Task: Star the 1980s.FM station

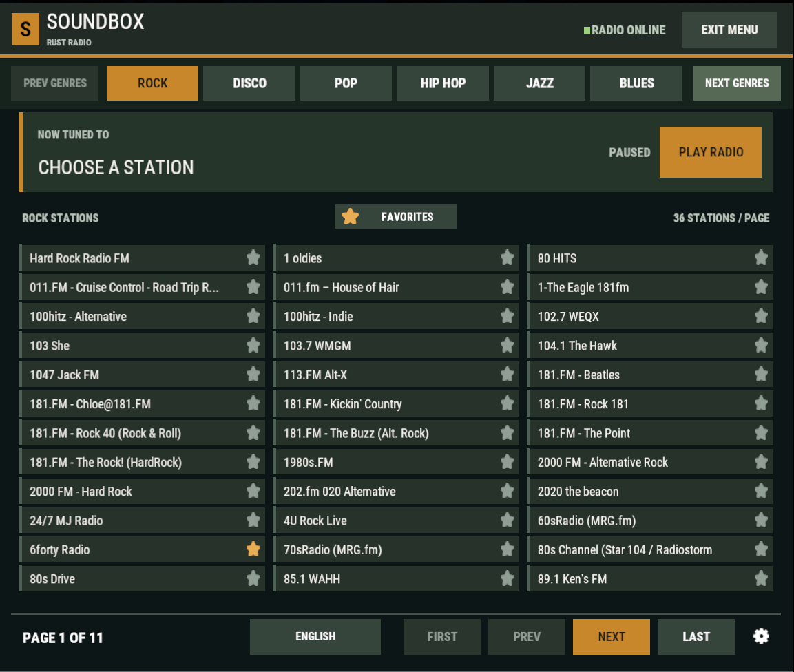Action: point(507,462)
